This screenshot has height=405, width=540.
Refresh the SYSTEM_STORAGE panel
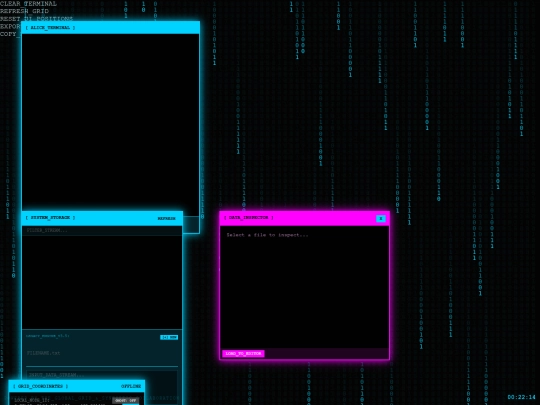coord(167,218)
